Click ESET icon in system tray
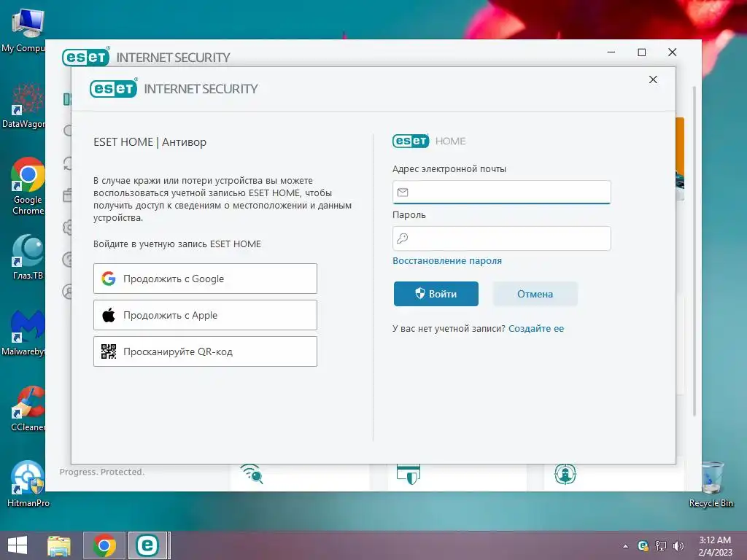Screen dimensions: 747x560 click(643, 545)
